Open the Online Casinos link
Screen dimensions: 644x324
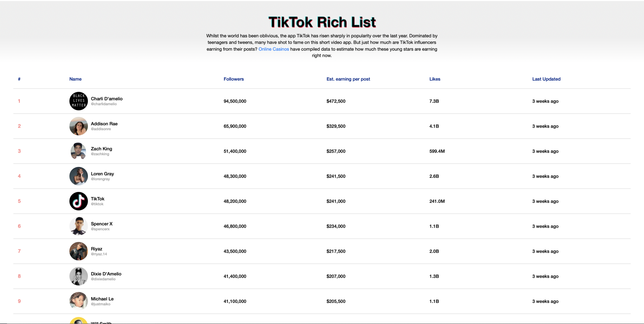tap(274, 49)
